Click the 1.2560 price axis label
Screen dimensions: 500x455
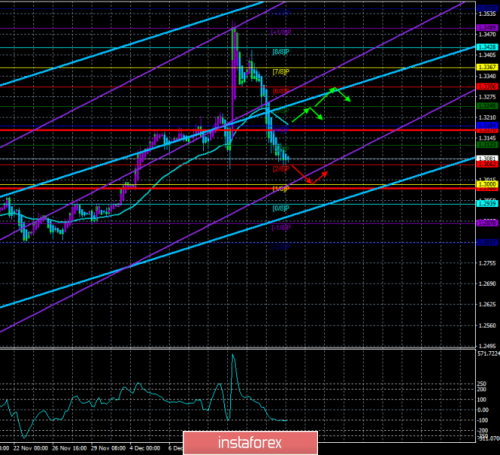pos(487,326)
